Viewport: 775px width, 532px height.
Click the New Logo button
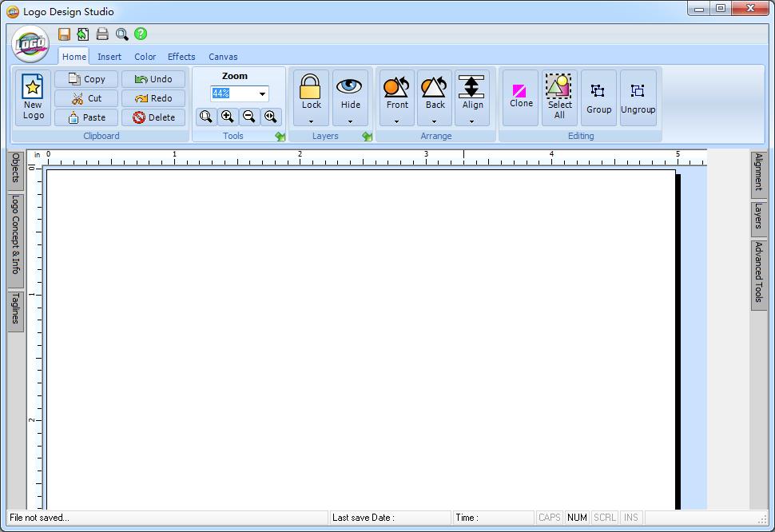pos(33,97)
